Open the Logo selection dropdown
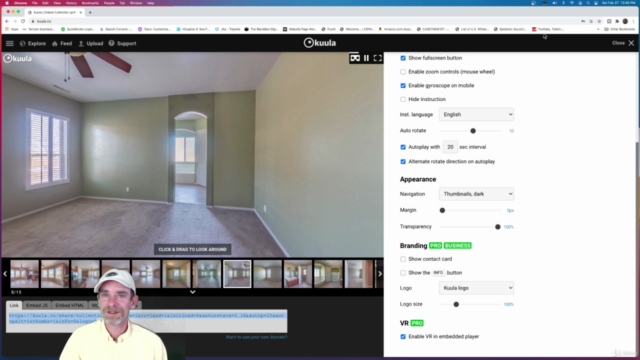This screenshot has width=640, height=360. click(x=476, y=288)
